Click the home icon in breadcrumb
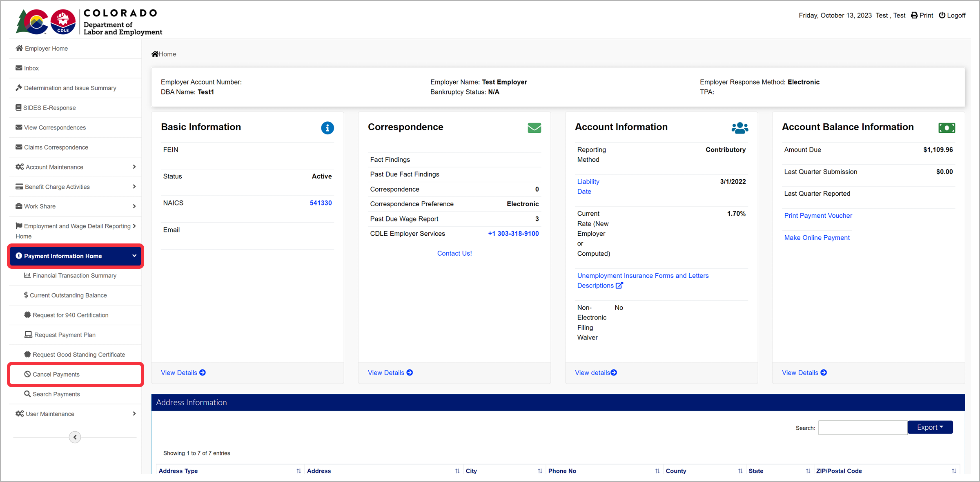980x482 pixels. [155, 54]
